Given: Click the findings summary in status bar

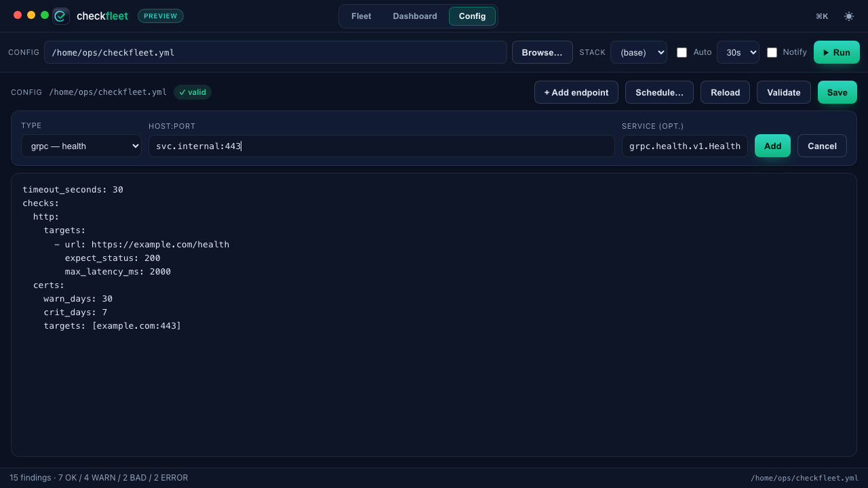Looking at the screenshot, I should 99,478.
